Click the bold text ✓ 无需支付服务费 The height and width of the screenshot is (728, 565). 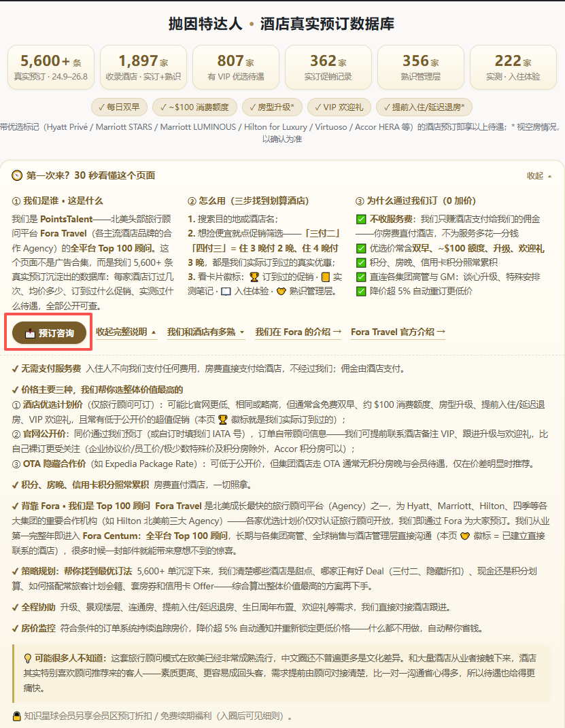[x=46, y=368]
